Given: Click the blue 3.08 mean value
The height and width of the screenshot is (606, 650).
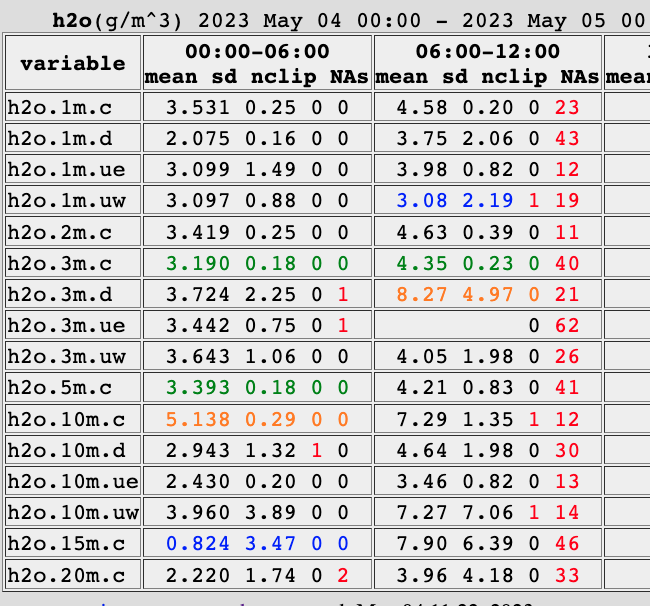Looking at the screenshot, I should (418, 202).
